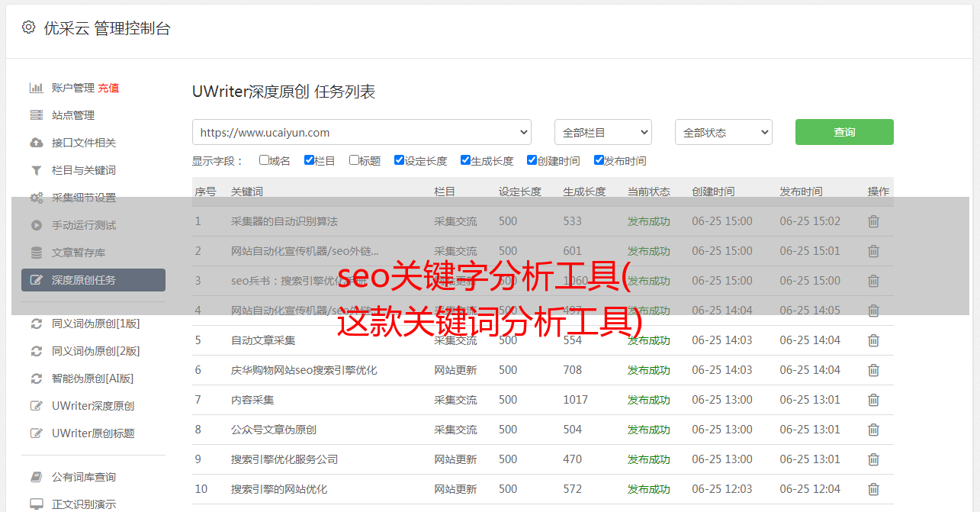
Task: Click the 关键词 column header
Action: click(x=247, y=192)
